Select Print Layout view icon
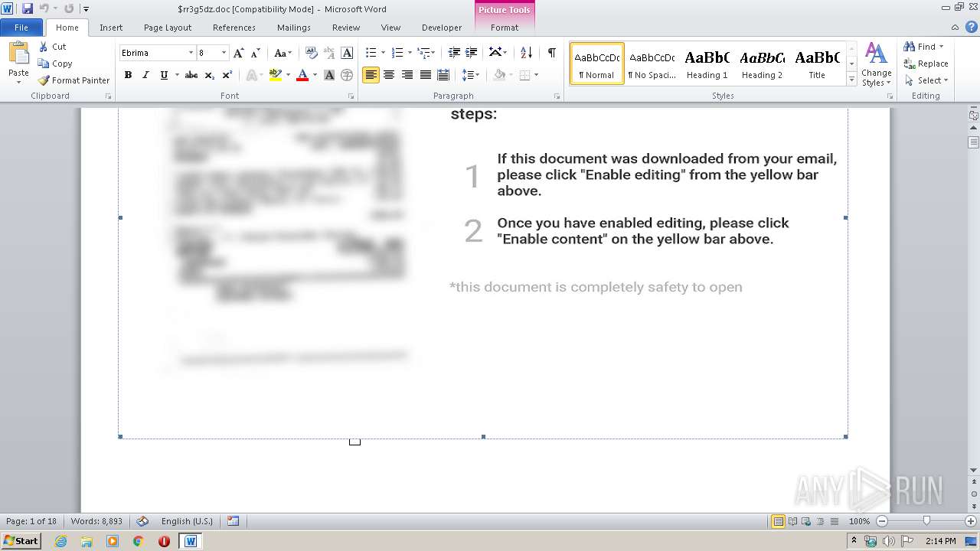The width and height of the screenshot is (980, 551). click(778, 521)
